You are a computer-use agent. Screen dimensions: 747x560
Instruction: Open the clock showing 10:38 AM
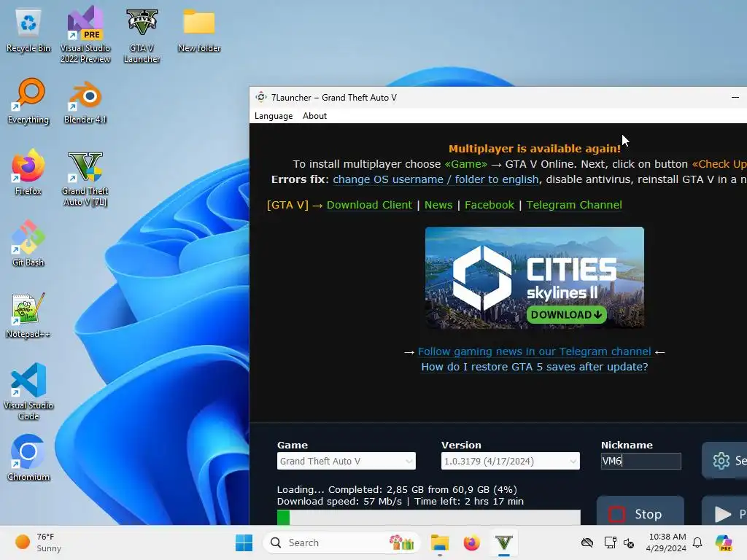click(666, 542)
